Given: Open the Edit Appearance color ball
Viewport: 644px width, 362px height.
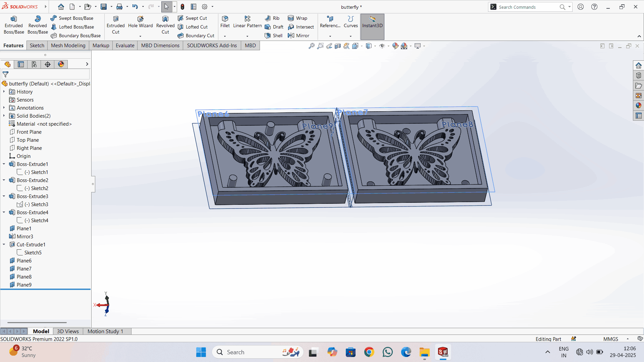Looking at the screenshot, I should (395, 46).
